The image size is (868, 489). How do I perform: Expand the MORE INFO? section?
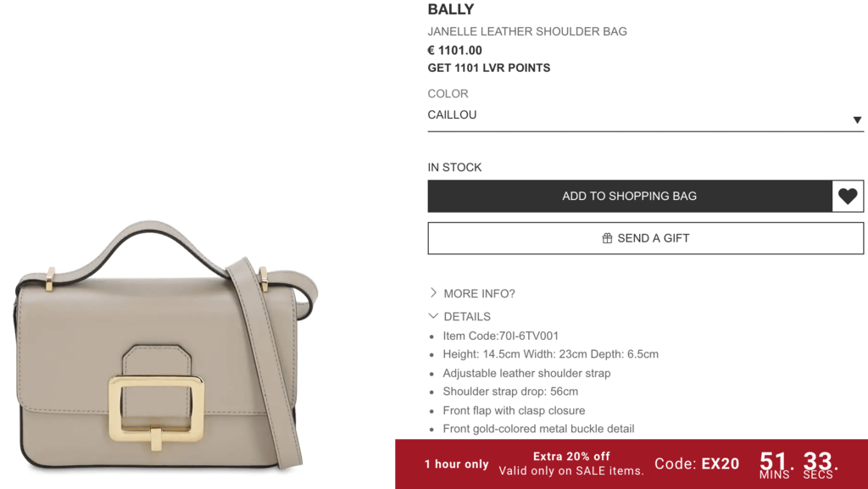472,293
